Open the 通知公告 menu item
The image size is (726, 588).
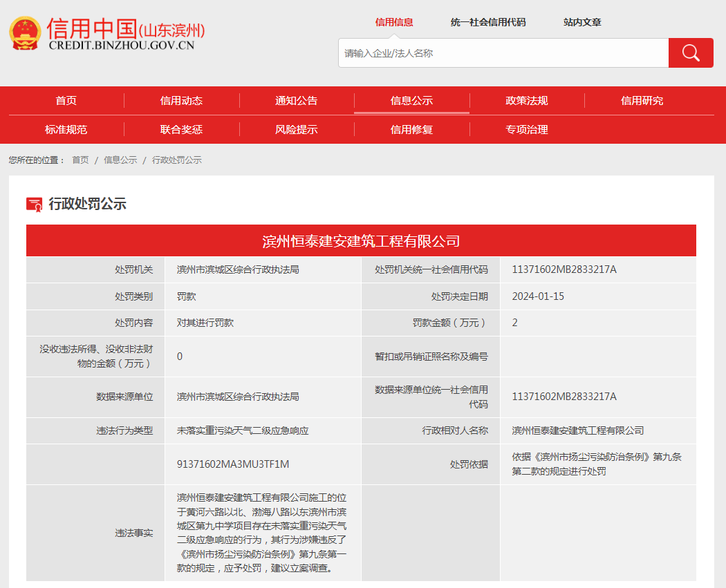[x=297, y=100]
